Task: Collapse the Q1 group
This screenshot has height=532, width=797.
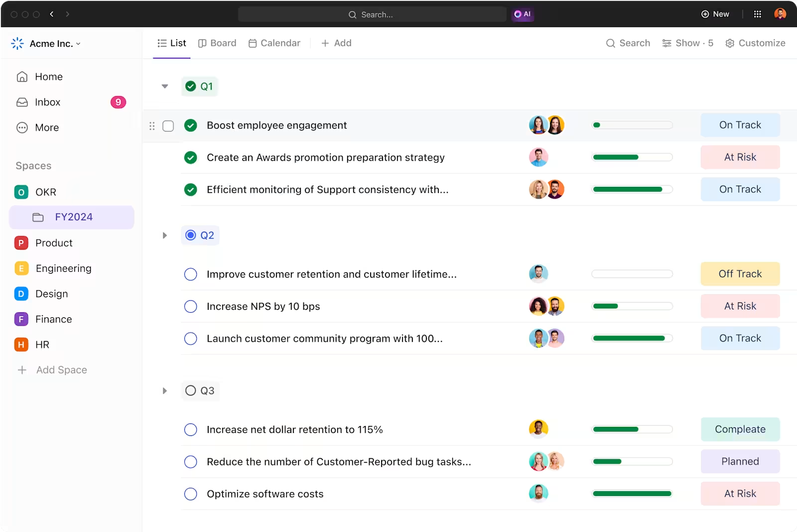Action: pyautogui.click(x=165, y=87)
